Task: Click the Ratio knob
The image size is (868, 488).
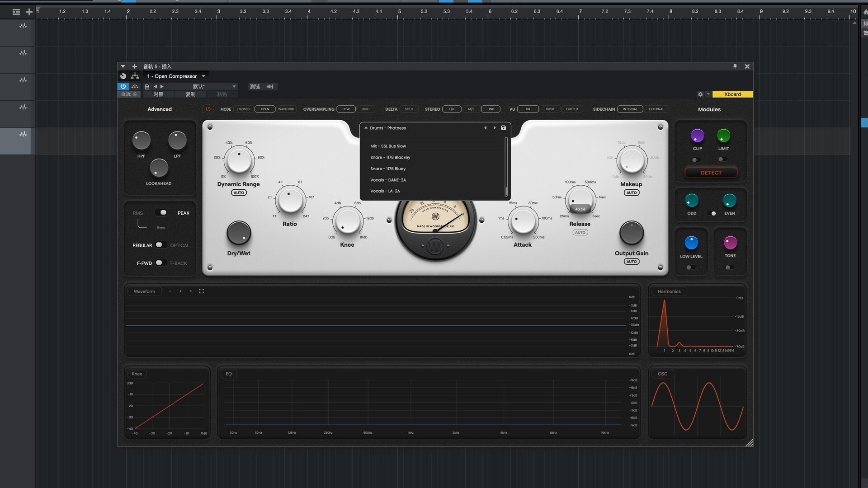Action: (290, 200)
